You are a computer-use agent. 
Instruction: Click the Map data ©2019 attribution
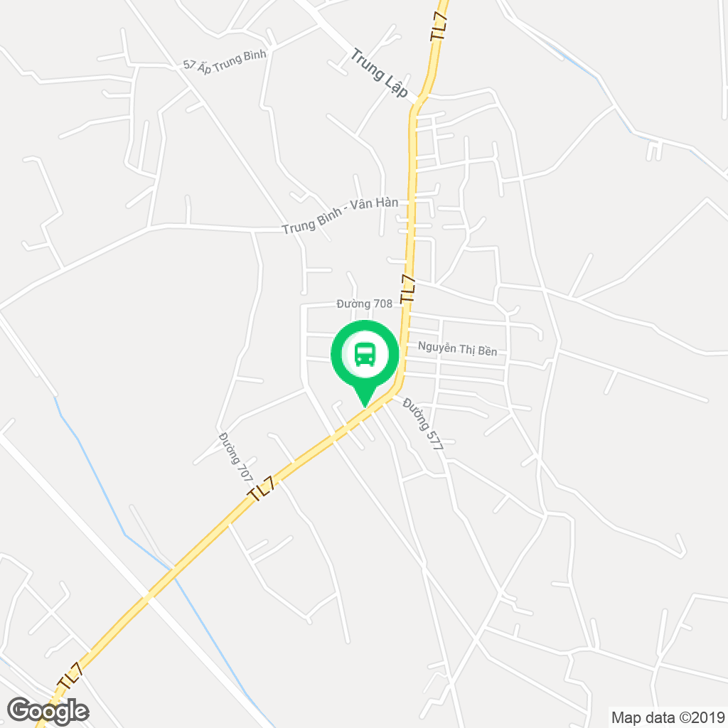[x=668, y=717]
